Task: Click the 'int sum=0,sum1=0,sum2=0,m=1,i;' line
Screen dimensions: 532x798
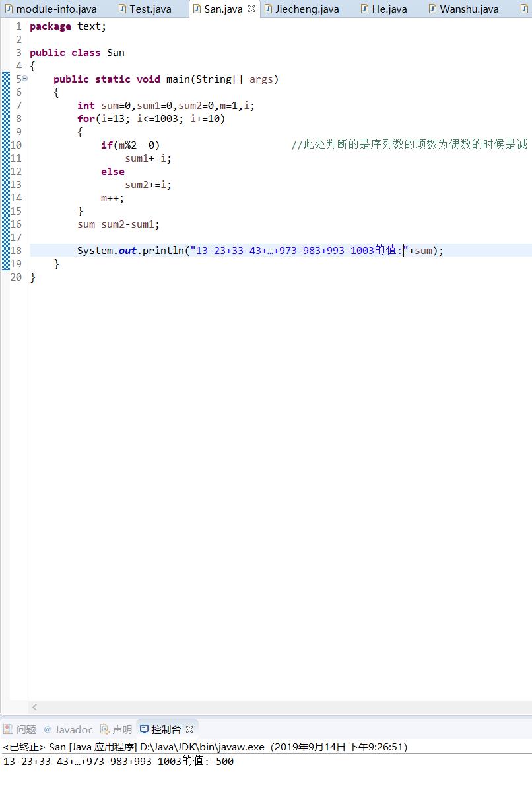Action: point(166,106)
